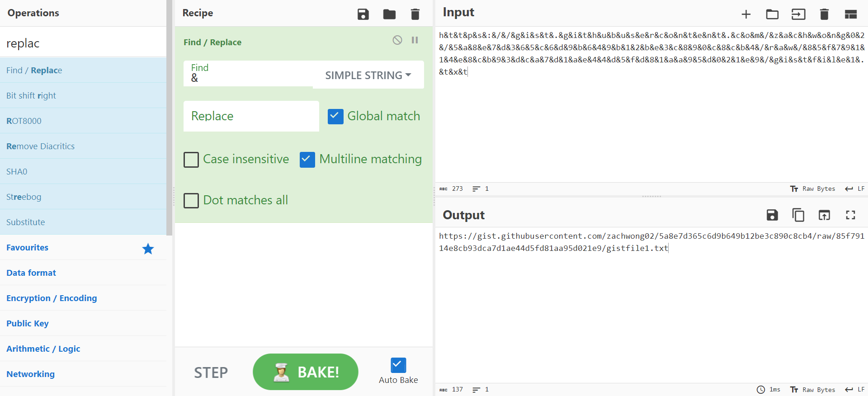Expand the Arithmetic / Logic category
868x396 pixels.
point(83,349)
